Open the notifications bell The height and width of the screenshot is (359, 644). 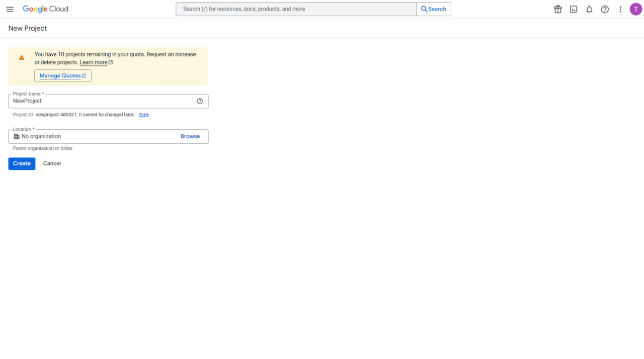[x=589, y=9]
